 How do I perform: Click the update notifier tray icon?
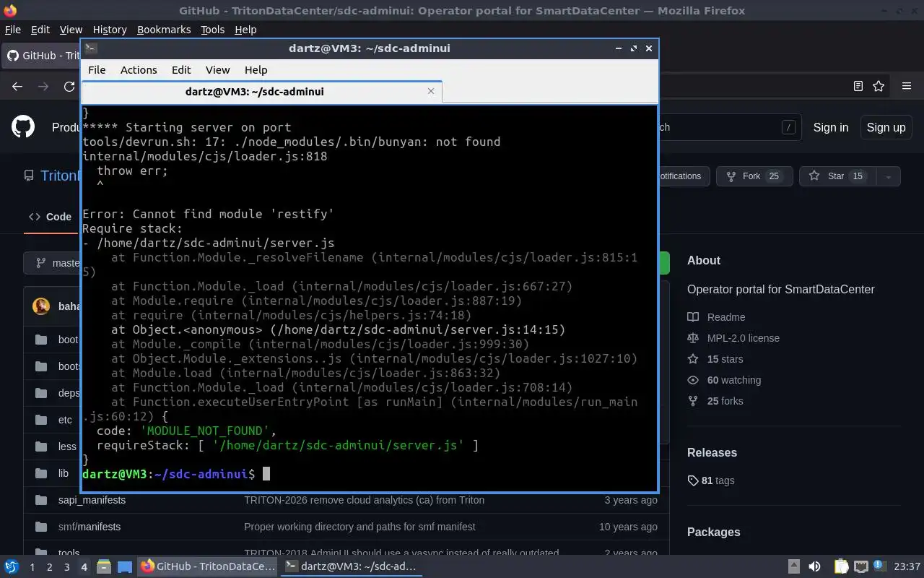[x=879, y=566]
